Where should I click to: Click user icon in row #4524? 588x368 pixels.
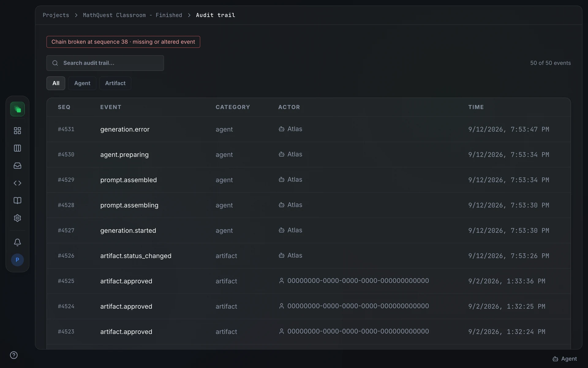coord(281,306)
